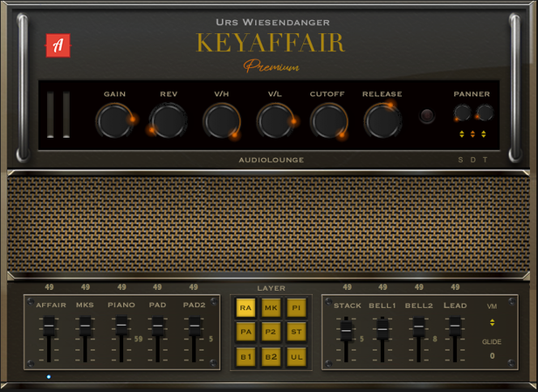Click the Premium script label
Image resolution: width=538 pixels, height=392 pixels.
271,65
